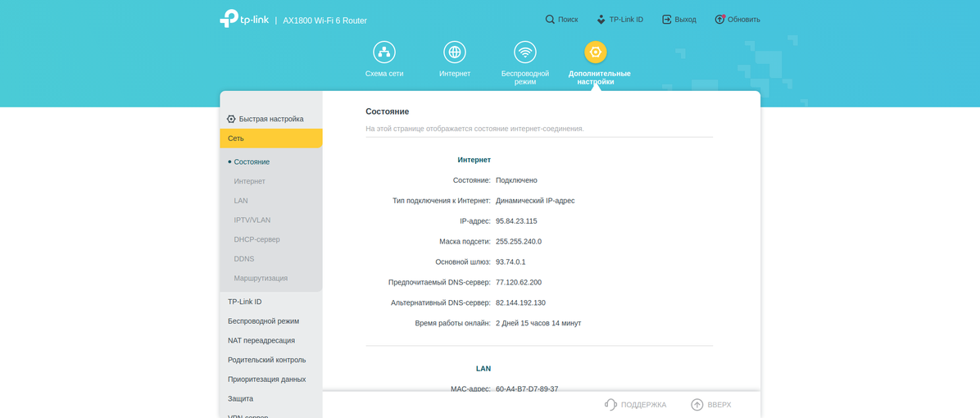This screenshot has height=418, width=980.
Task: Click subnet mask 255.255.240.0
Action: pos(519,241)
